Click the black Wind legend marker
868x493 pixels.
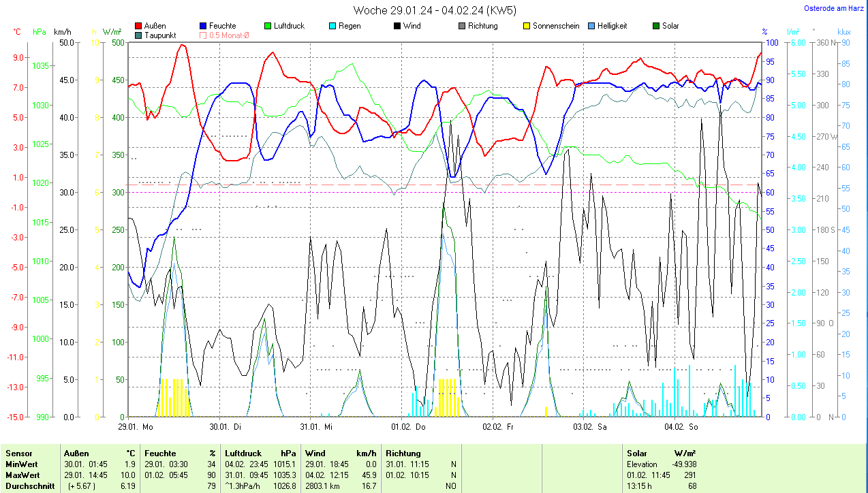click(397, 26)
